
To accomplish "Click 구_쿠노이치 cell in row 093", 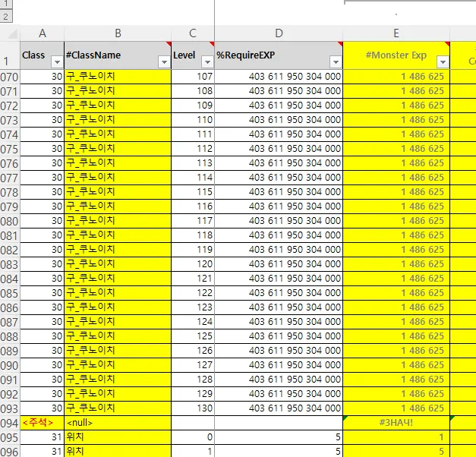I will 118,408.
